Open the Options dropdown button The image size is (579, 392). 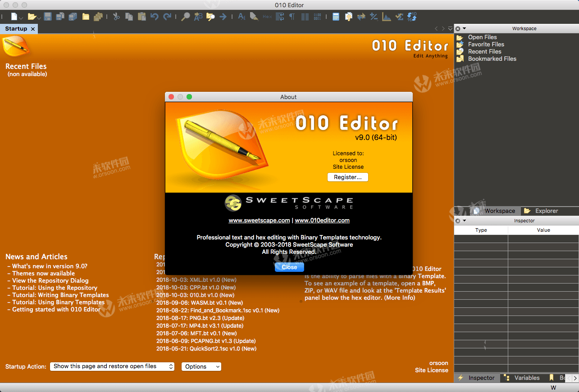[x=201, y=366]
